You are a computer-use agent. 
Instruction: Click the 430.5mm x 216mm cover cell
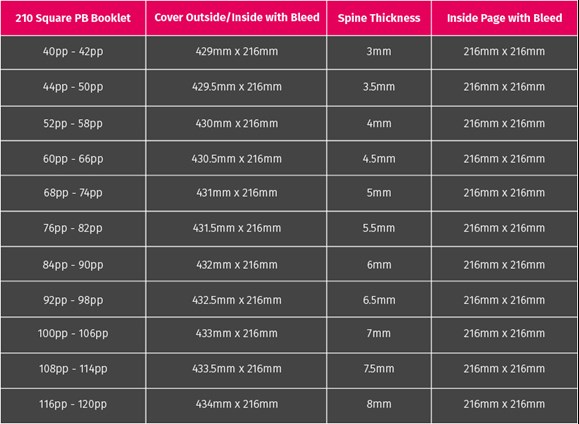pos(236,159)
